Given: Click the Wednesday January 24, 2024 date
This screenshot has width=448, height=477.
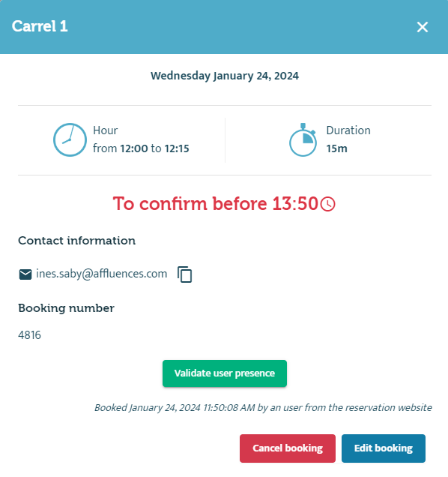Looking at the screenshot, I should coord(225,76).
